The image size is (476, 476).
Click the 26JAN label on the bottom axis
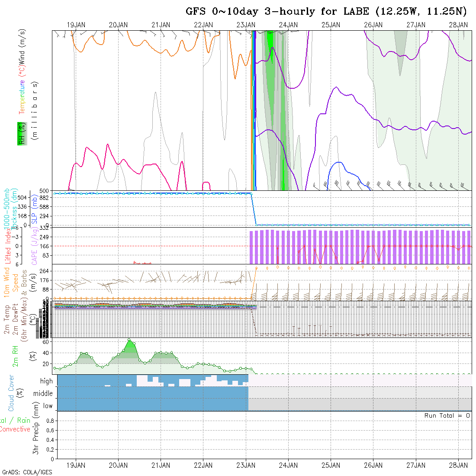click(373, 465)
